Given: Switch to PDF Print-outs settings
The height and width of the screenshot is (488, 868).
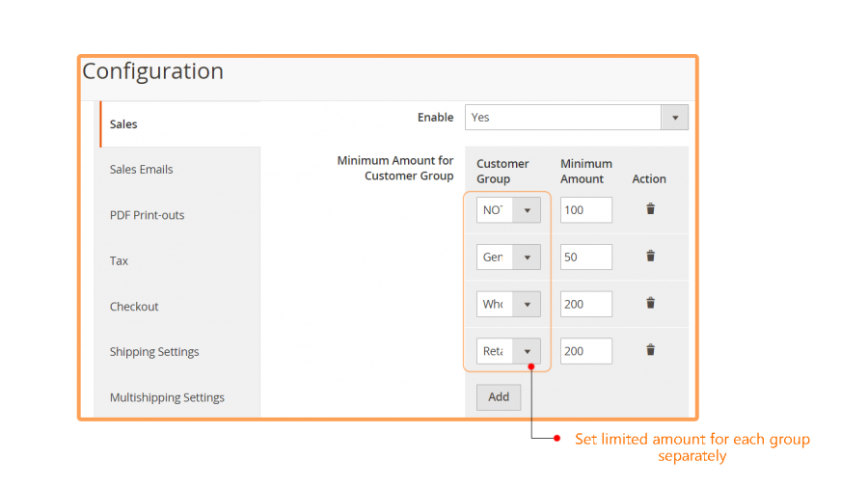Looking at the screenshot, I should 147,215.
